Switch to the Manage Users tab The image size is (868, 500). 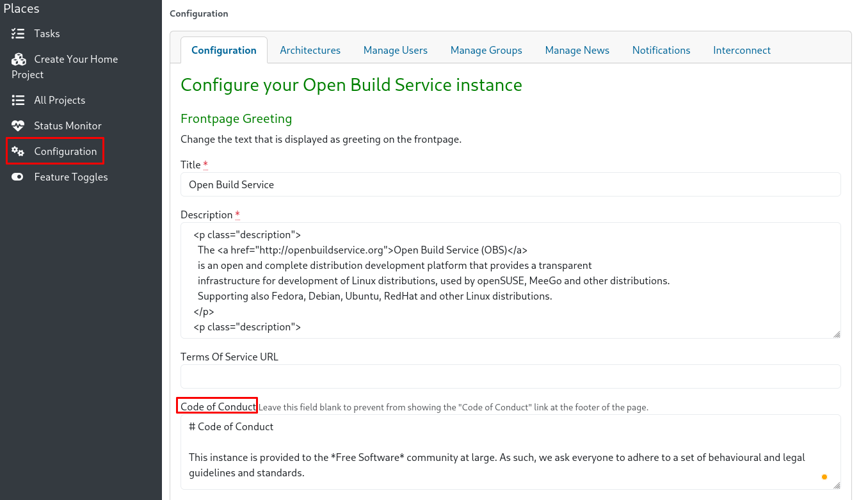[395, 51]
